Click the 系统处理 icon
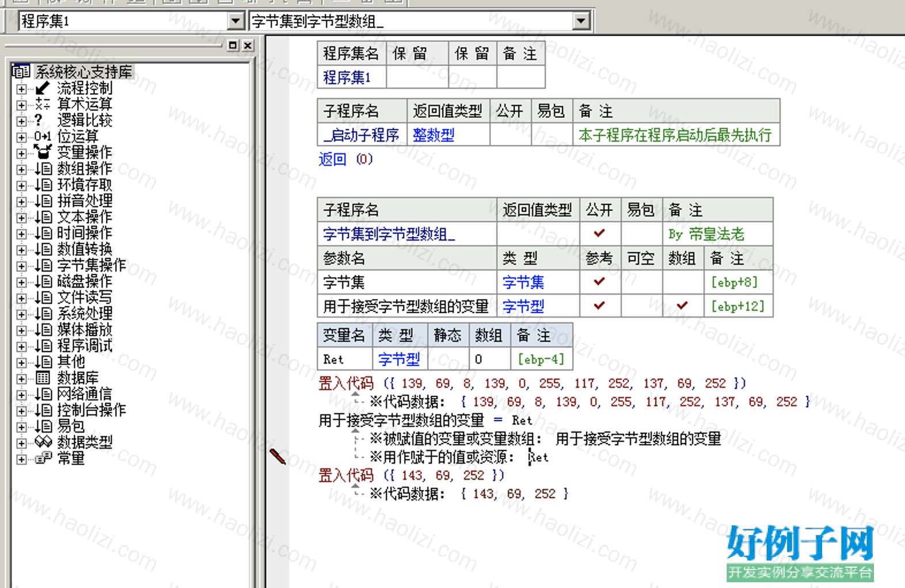This screenshot has height=588, width=905. click(43, 314)
